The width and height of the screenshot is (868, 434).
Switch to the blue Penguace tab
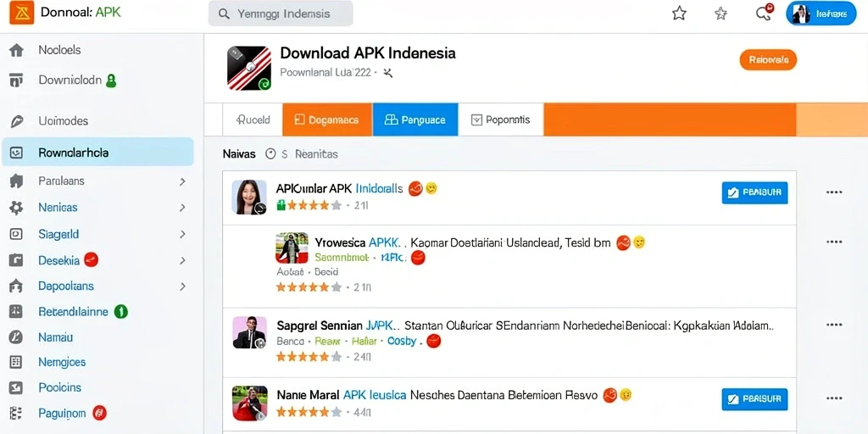tap(415, 120)
